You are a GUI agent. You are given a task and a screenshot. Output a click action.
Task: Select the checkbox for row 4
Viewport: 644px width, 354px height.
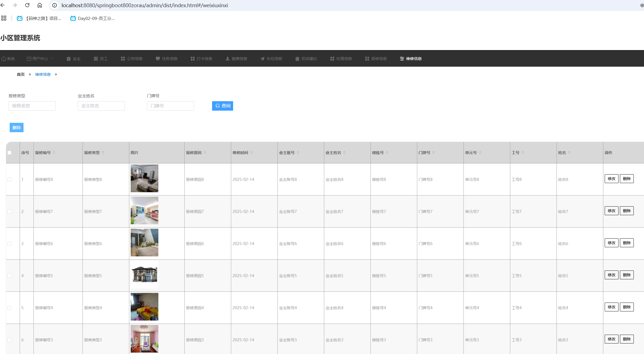click(x=9, y=276)
